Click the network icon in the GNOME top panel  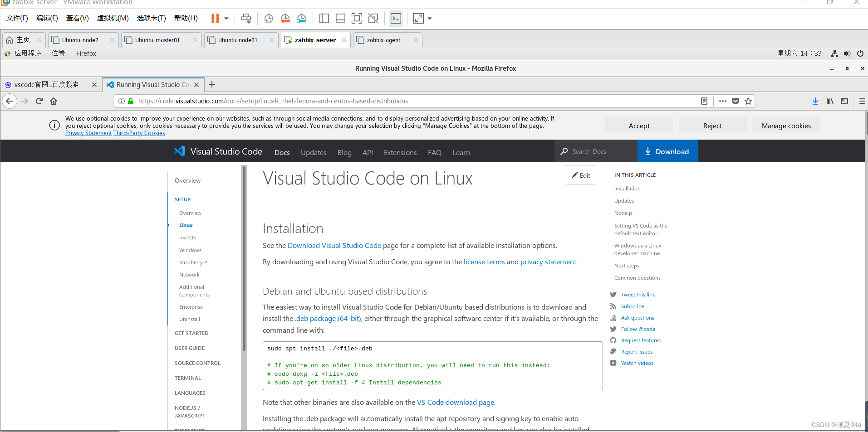point(834,53)
